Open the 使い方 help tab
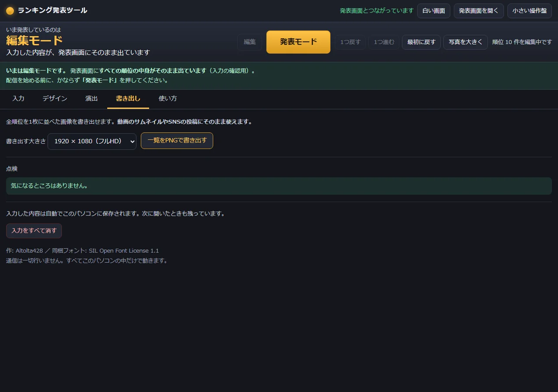Image resolution: width=558 pixels, height=392 pixels. click(168, 99)
